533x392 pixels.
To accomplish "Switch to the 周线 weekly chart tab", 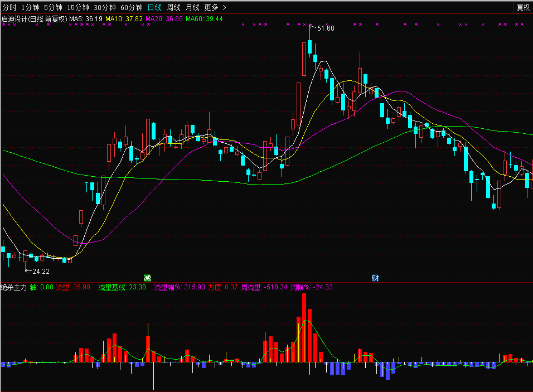I will [x=174, y=7].
